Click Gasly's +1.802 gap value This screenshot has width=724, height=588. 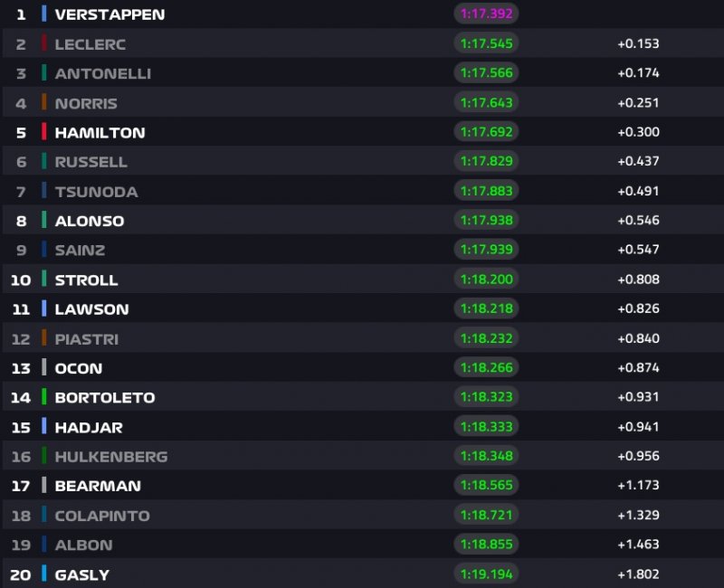pos(638,574)
